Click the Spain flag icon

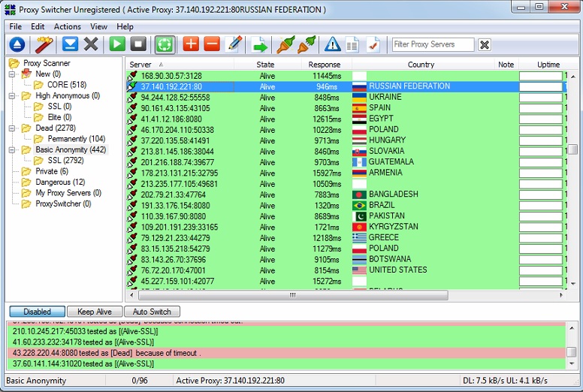point(359,108)
